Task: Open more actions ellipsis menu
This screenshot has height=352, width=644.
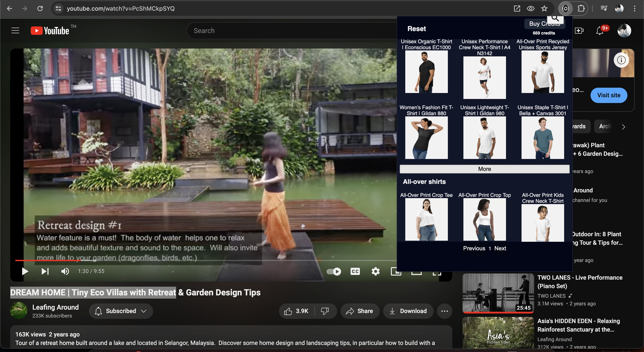Action: click(x=444, y=311)
